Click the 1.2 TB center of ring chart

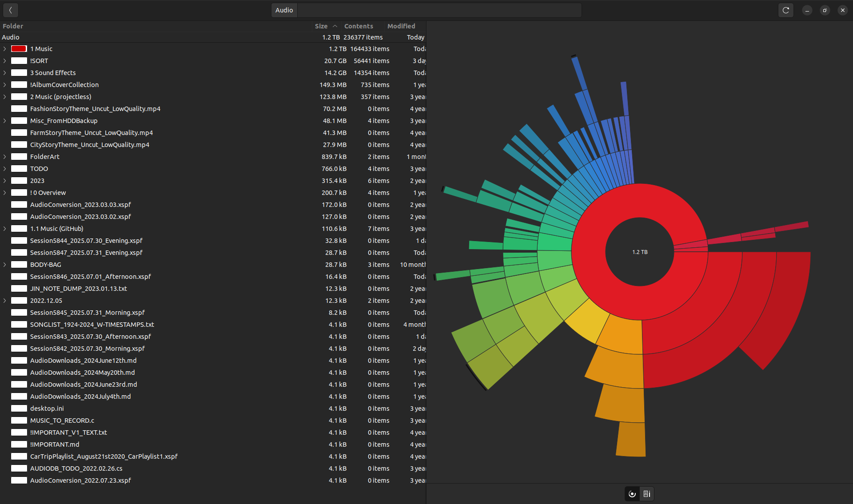click(640, 252)
